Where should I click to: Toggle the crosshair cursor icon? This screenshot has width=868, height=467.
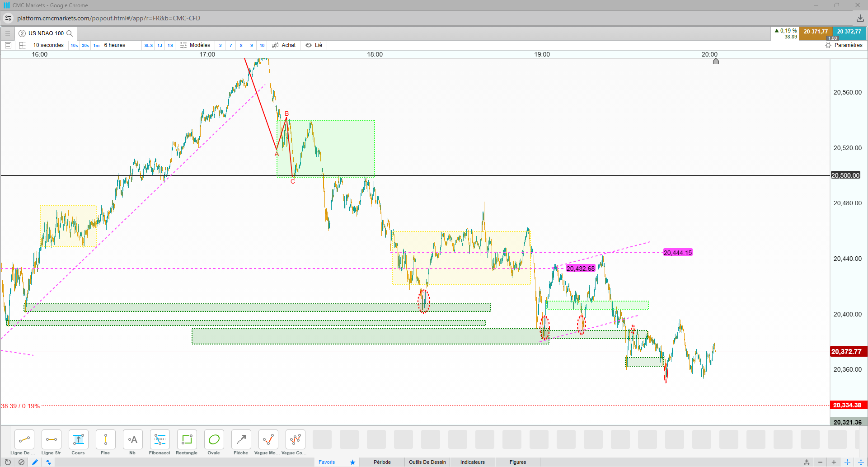(x=847, y=462)
